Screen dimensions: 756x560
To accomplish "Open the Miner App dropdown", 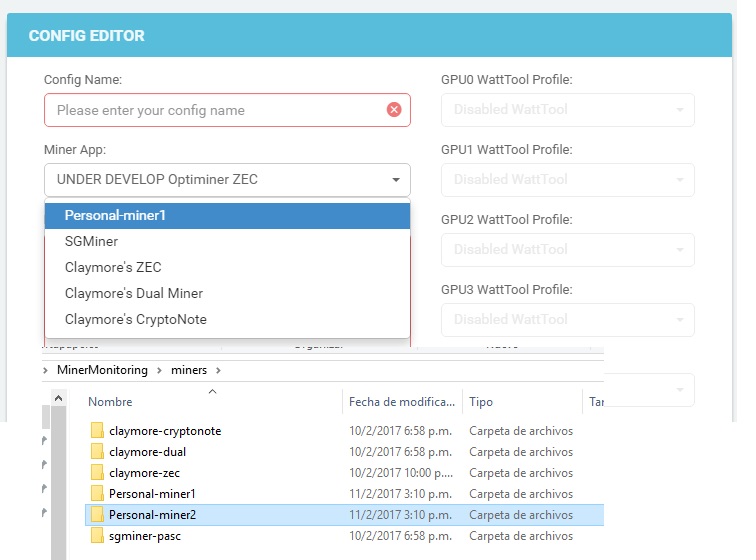I will pos(227,180).
